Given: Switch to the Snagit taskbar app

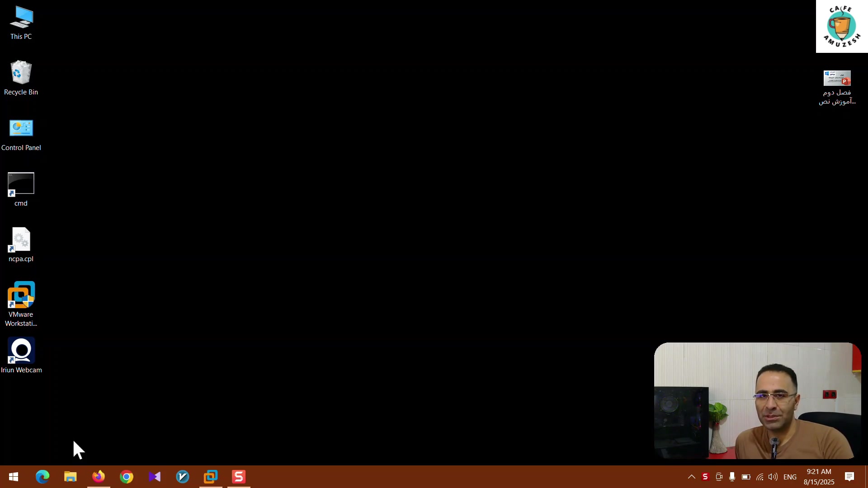Looking at the screenshot, I should [x=239, y=477].
